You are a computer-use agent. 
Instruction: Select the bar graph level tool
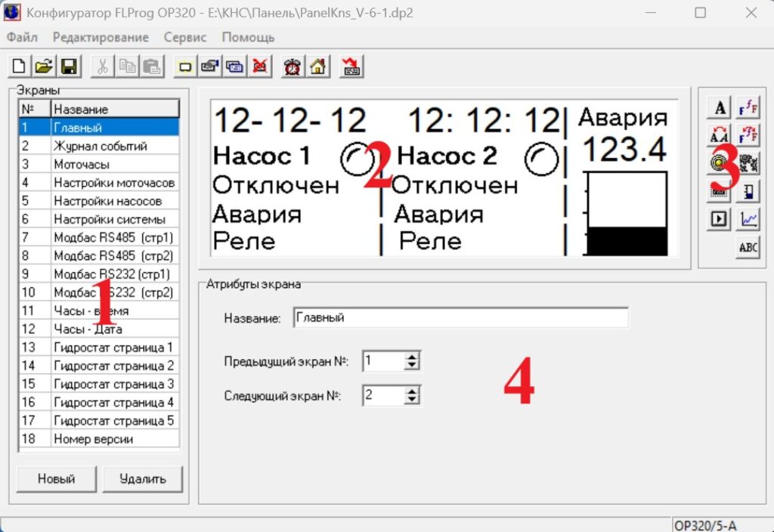coord(748,191)
